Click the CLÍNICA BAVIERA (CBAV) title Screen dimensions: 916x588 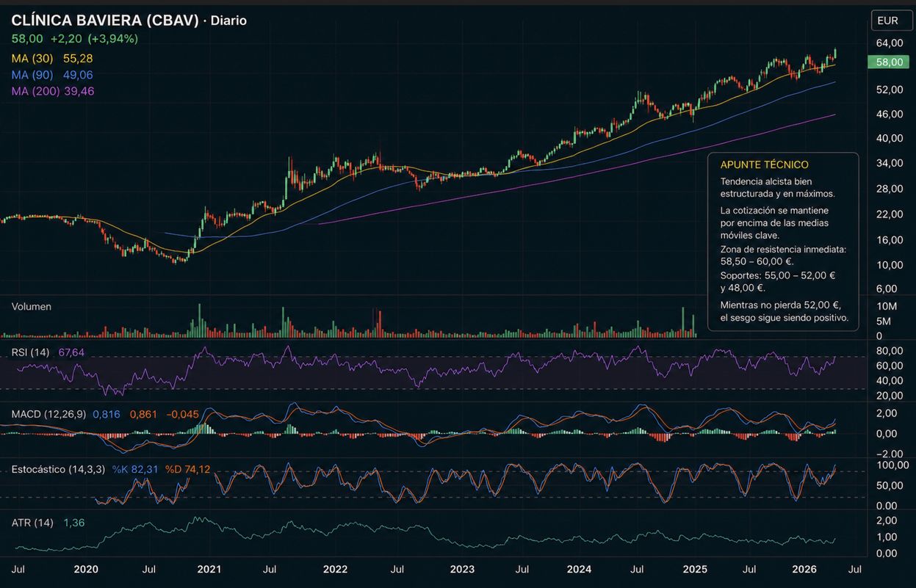tap(105, 21)
